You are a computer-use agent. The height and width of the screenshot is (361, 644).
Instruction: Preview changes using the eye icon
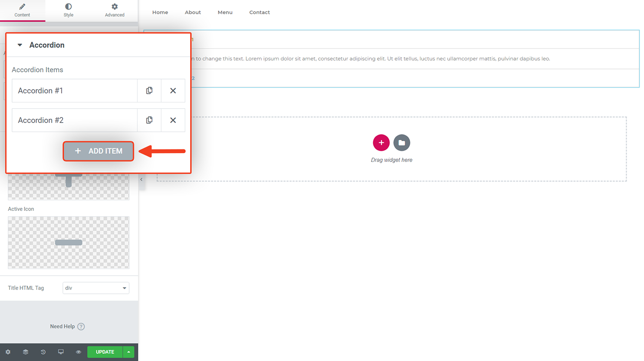click(x=78, y=352)
